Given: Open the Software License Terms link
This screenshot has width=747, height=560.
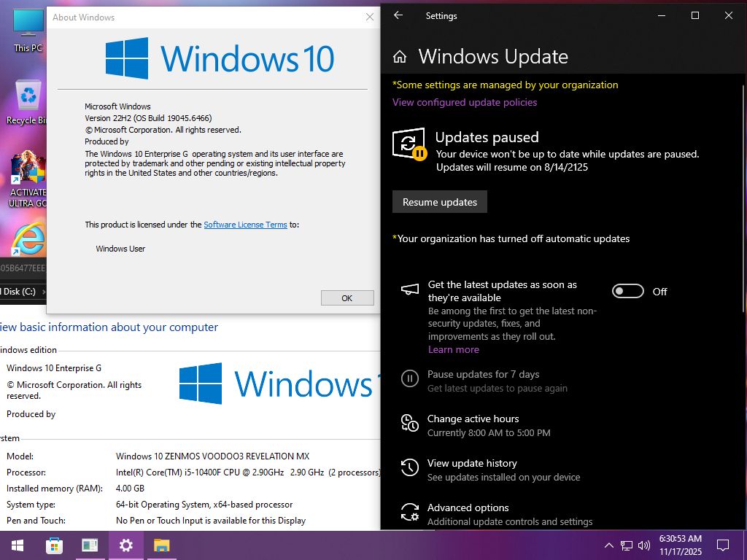Looking at the screenshot, I should [x=245, y=225].
